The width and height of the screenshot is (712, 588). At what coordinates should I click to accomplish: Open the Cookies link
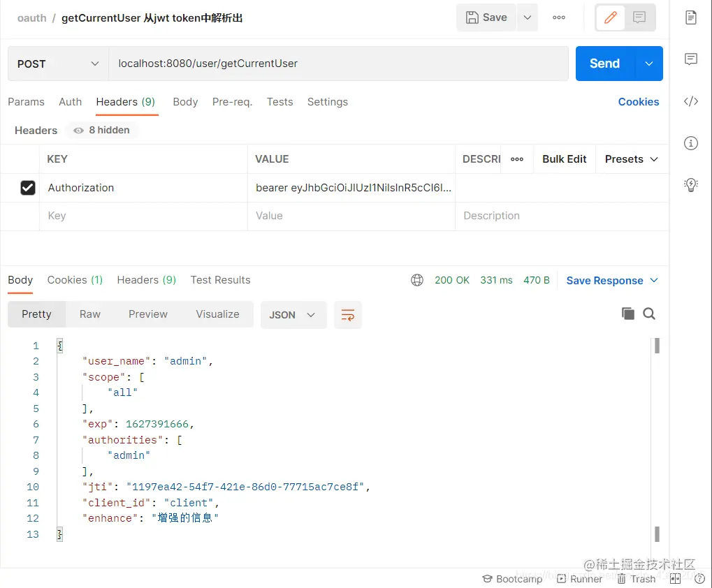click(x=639, y=102)
